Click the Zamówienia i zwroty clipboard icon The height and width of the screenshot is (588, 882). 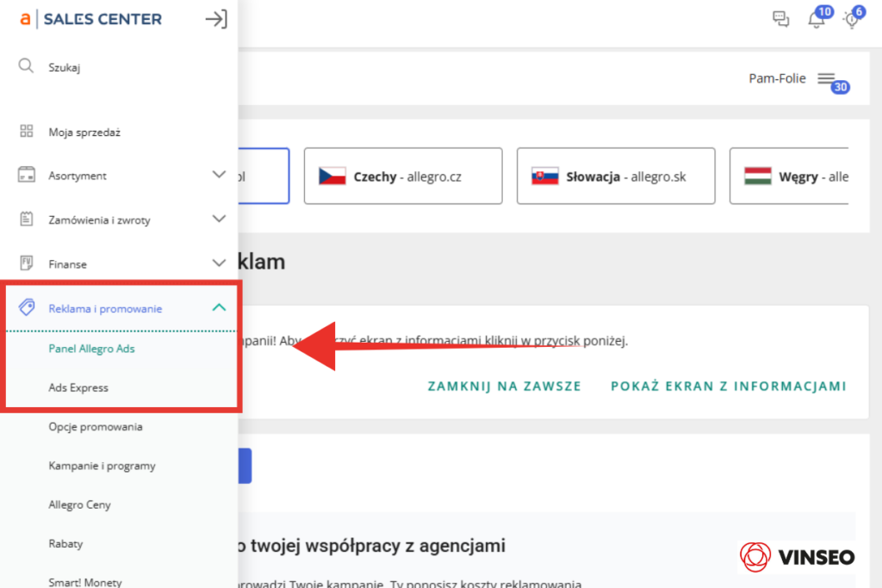click(26, 220)
